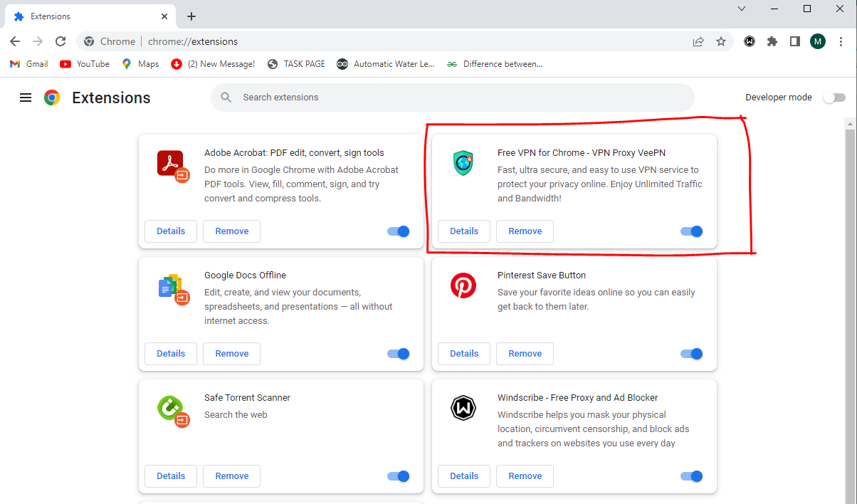This screenshot has height=504, width=857.
Task: Disable the Adobe Acrobat extension toggle
Action: 399,231
